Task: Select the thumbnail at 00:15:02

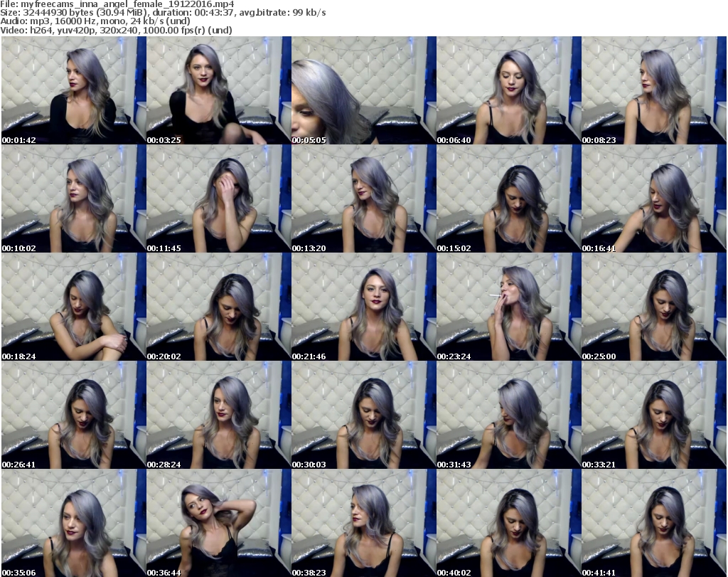Action: [x=508, y=198]
